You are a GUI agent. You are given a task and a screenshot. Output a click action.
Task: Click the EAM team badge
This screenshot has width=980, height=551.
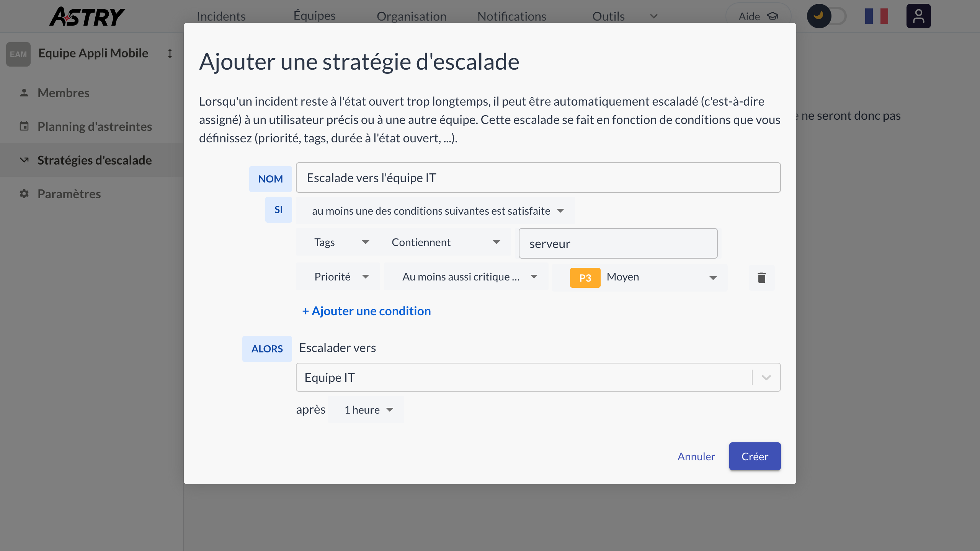click(18, 54)
